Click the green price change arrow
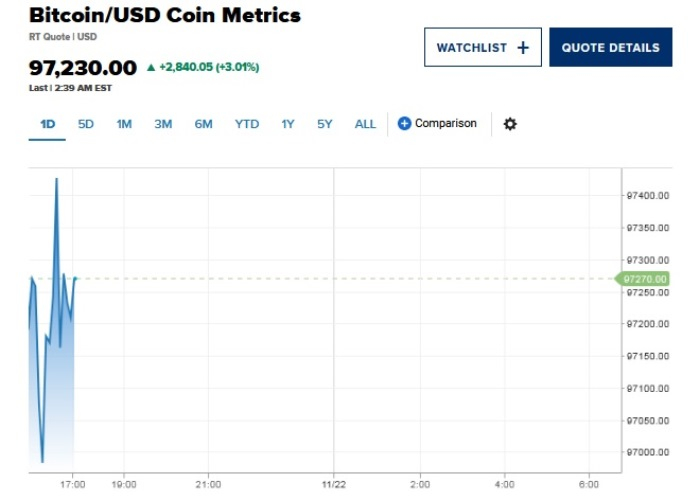 [x=151, y=68]
